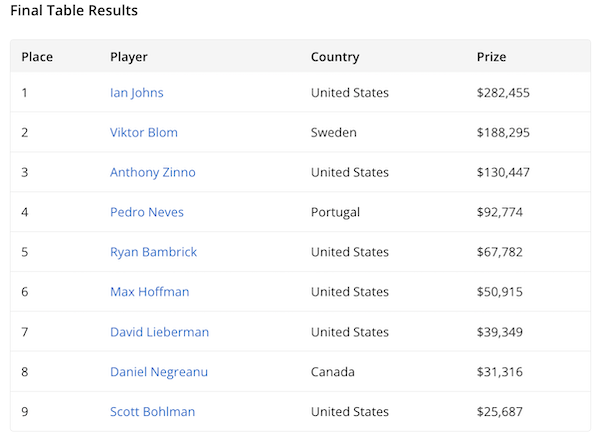Viewport: 600px width, 440px height.
Task: Open Anthony Zinno's player page
Action: pyautogui.click(x=152, y=173)
